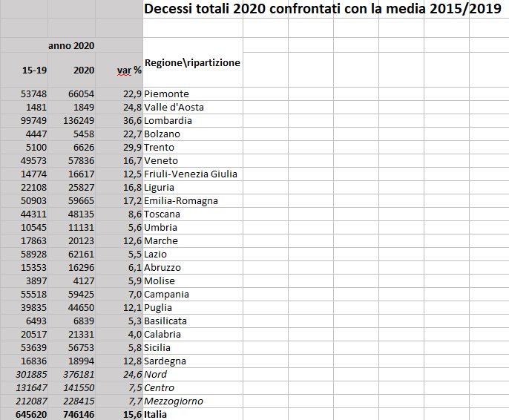Click the Abruzzo 2020 value 16296
Image resolution: width=509 pixels, height=420 pixels.
tap(72, 267)
